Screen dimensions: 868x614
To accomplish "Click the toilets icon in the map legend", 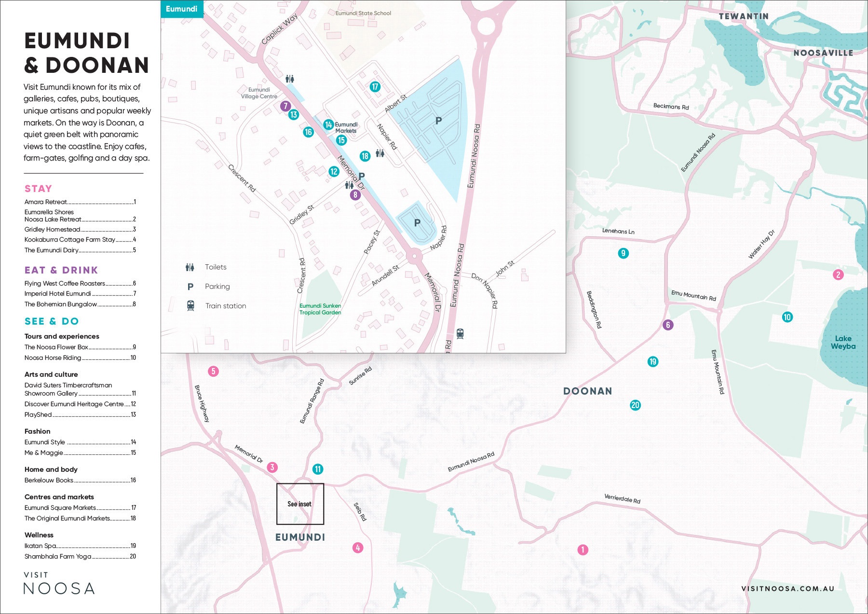I will [x=190, y=267].
